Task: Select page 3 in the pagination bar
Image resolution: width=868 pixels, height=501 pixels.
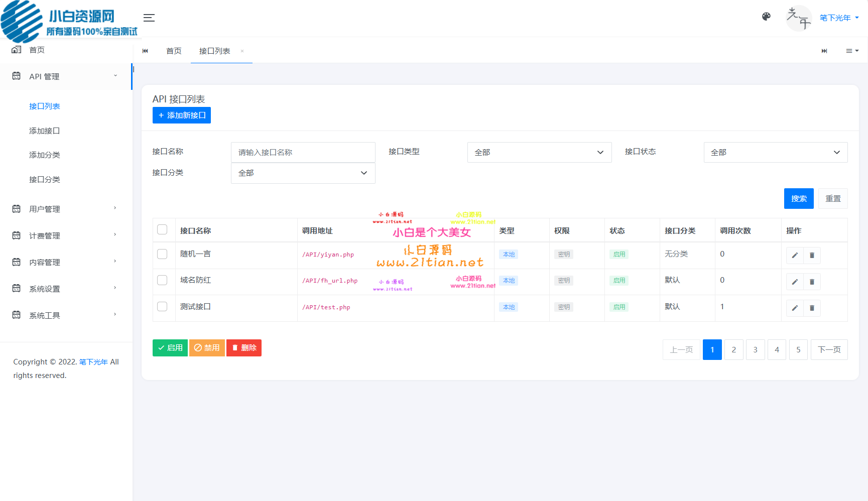Action: point(755,349)
